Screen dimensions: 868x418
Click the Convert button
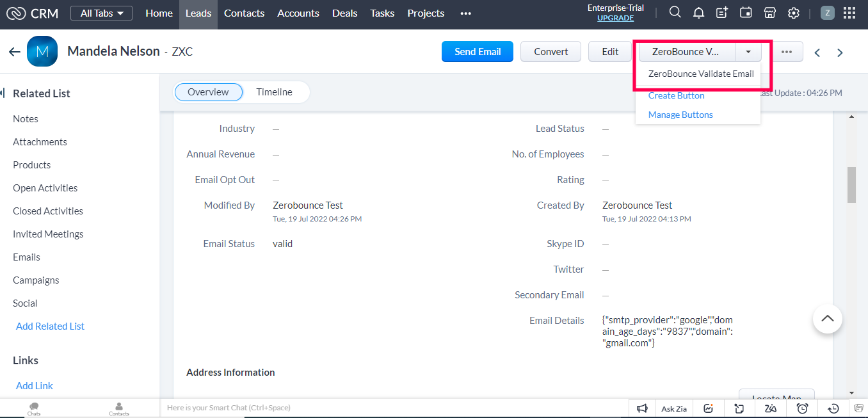551,52
